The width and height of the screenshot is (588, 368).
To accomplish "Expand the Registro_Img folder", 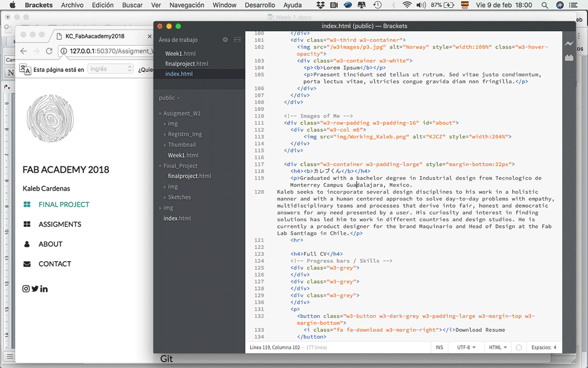I will pyautogui.click(x=185, y=134).
